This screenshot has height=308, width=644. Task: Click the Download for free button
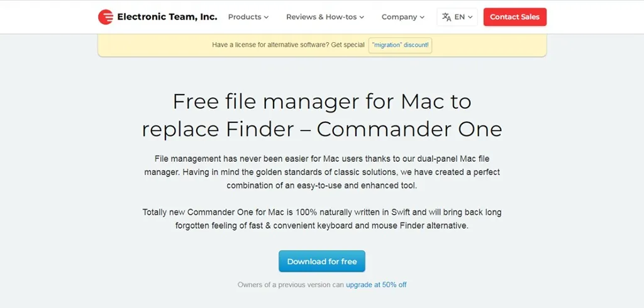[x=321, y=261]
